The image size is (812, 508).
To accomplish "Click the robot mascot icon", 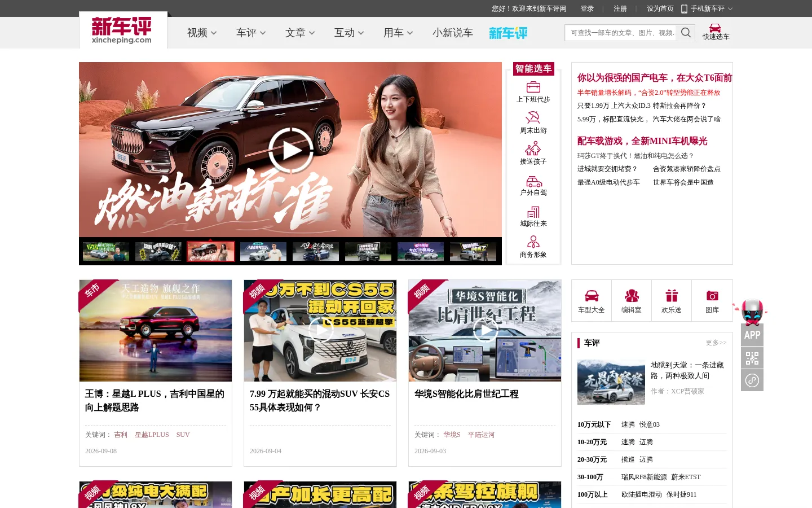I will (751, 312).
